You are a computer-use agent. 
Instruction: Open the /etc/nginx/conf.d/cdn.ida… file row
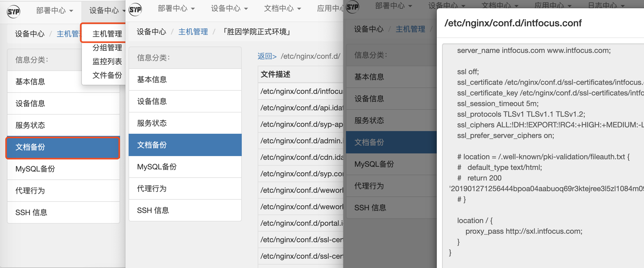tap(301, 157)
